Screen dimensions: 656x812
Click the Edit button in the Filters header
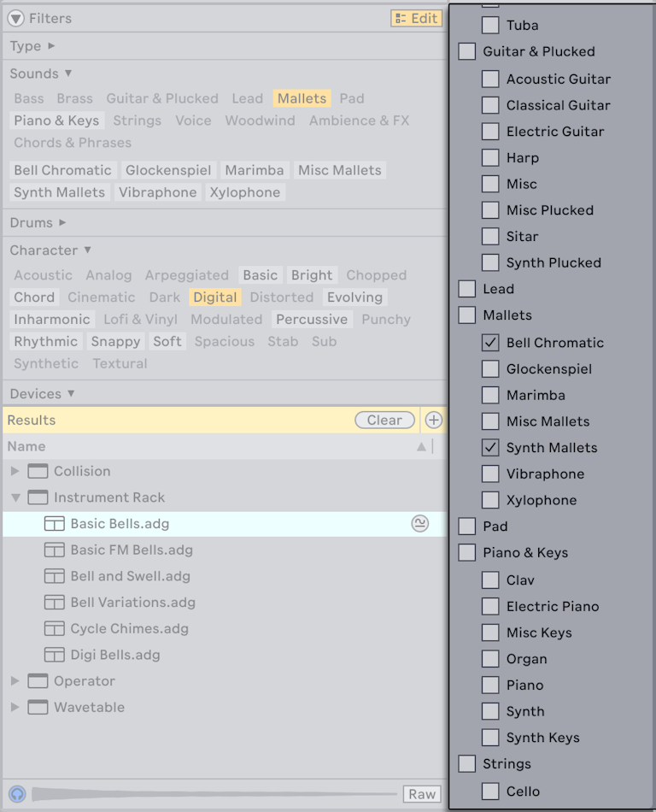tap(416, 17)
